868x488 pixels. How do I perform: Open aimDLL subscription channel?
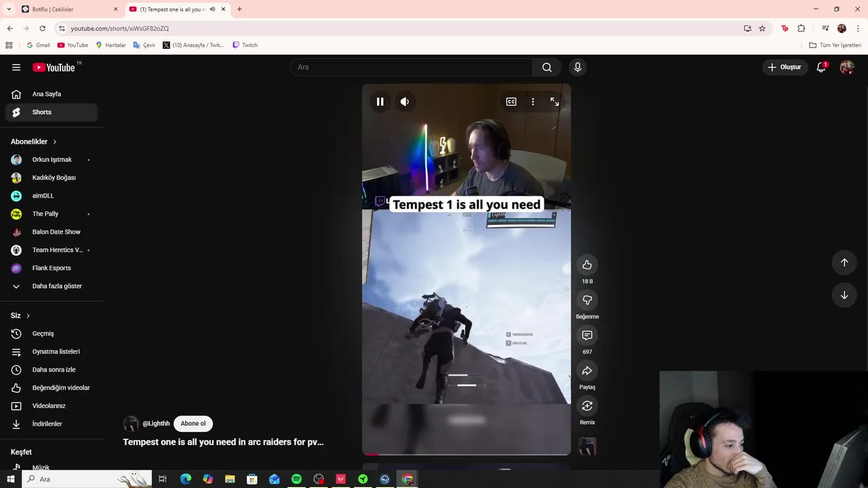coord(52,196)
